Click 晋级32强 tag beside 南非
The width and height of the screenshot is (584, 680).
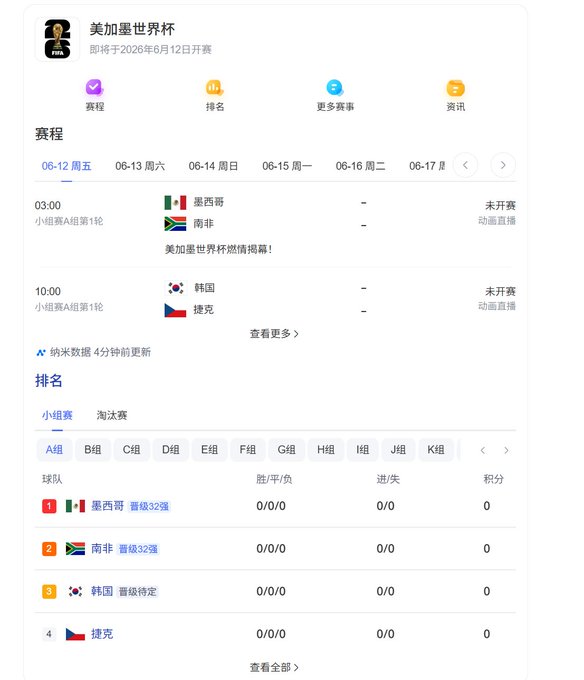pos(138,549)
